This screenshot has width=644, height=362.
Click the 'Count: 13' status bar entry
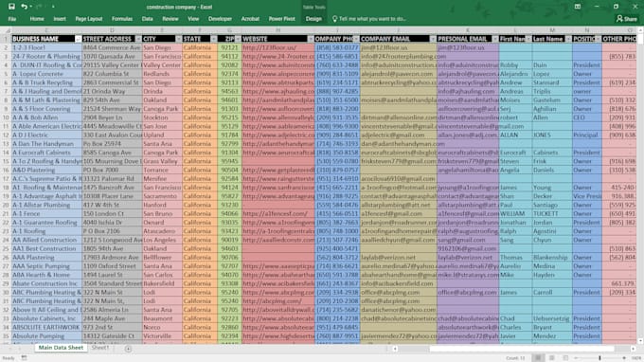[x=515, y=358]
